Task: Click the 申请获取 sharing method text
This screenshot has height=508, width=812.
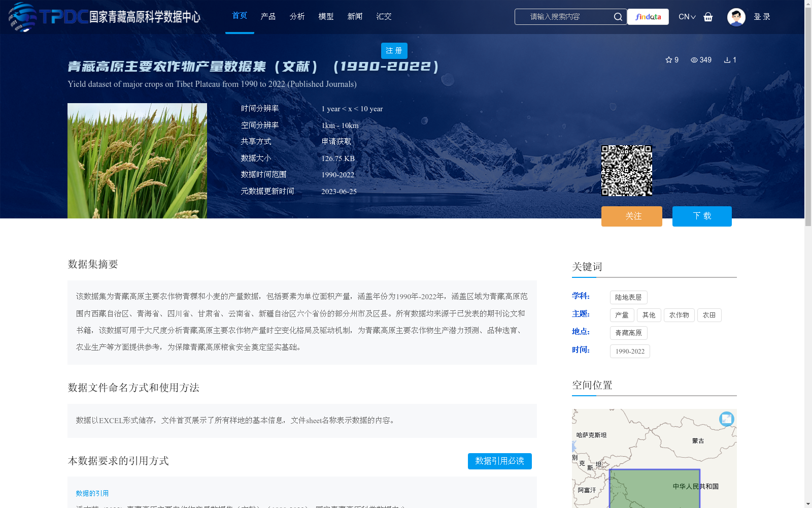Action: [336, 142]
